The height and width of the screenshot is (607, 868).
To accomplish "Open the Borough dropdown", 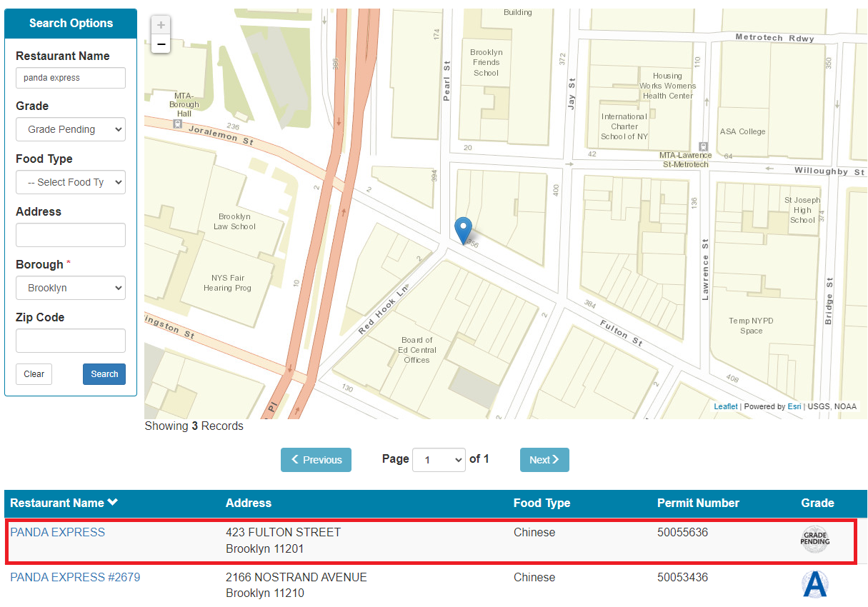I will point(71,288).
